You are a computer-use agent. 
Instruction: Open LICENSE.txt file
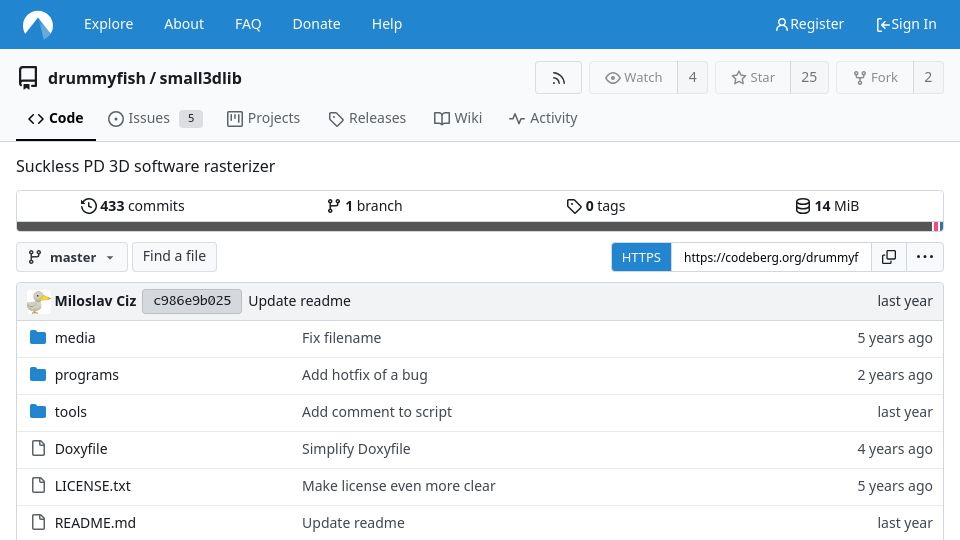coord(92,486)
